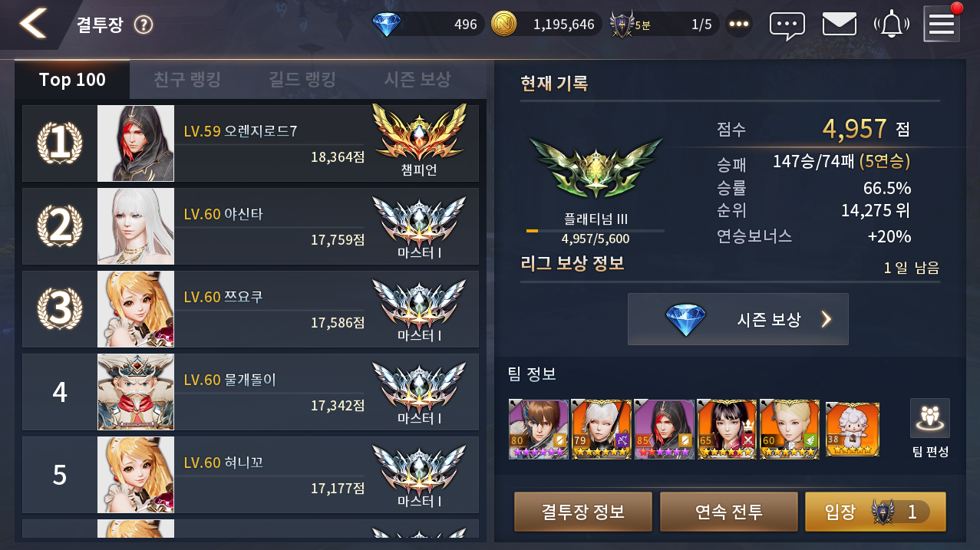
Task: Expand 시즌 보상 reward button with chevron
Action: click(x=738, y=319)
